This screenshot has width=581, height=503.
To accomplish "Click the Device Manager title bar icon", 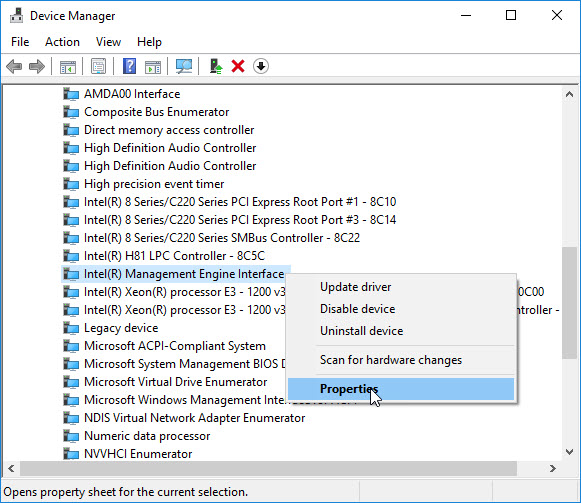I will click(x=16, y=16).
